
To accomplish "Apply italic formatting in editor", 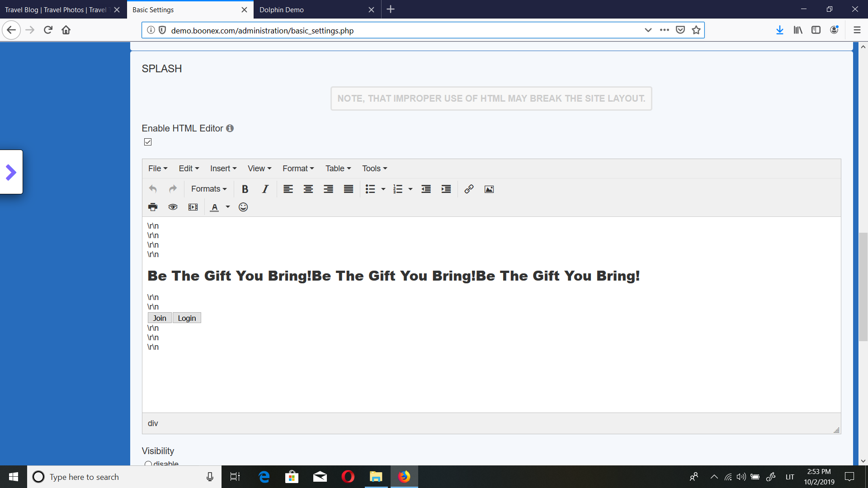I will (x=265, y=189).
